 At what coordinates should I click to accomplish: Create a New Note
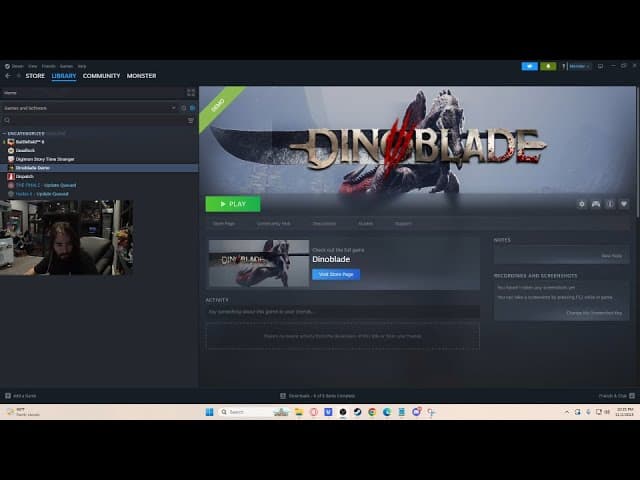[611, 256]
